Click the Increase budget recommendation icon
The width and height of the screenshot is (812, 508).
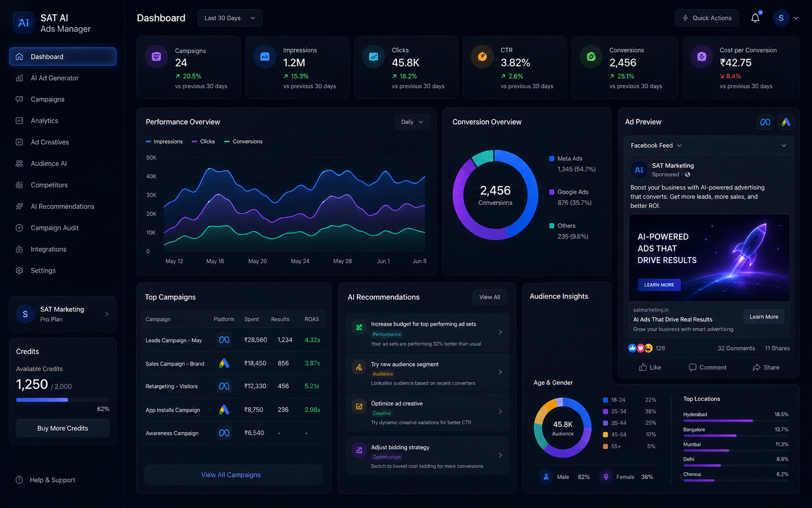click(359, 327)
